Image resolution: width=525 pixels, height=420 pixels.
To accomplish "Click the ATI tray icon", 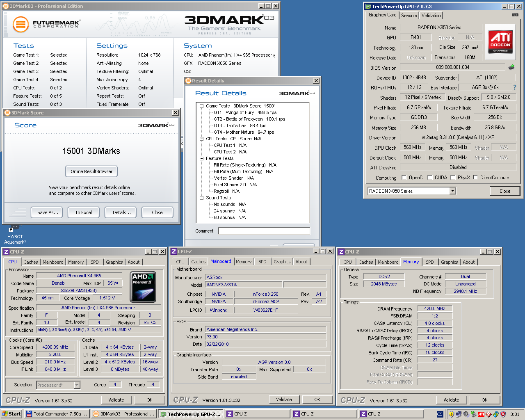I will tap(481, 414).
